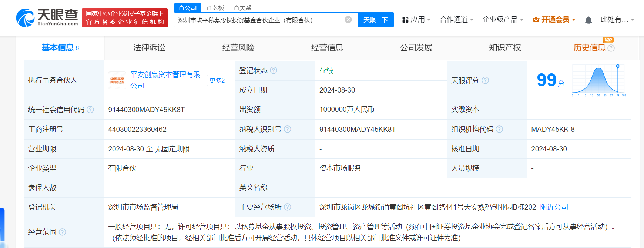Switch to the 历史信息 tab
The image size is (644, 248).
[x=589, y=48]
